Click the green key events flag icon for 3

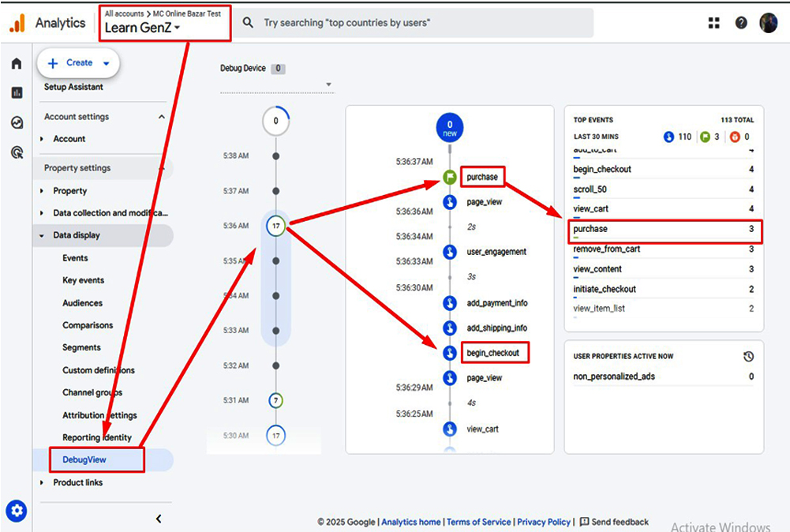pyautogui.click(x=705, y=137)
